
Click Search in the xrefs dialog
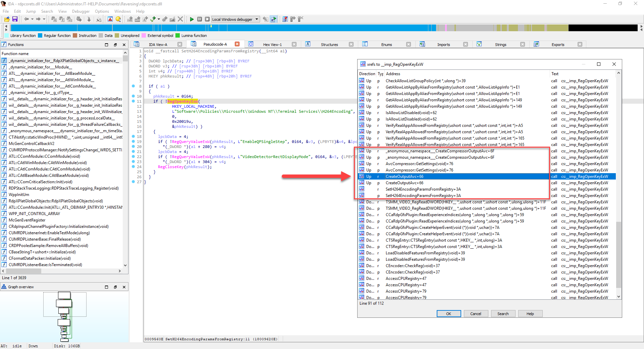click(503, 313)
